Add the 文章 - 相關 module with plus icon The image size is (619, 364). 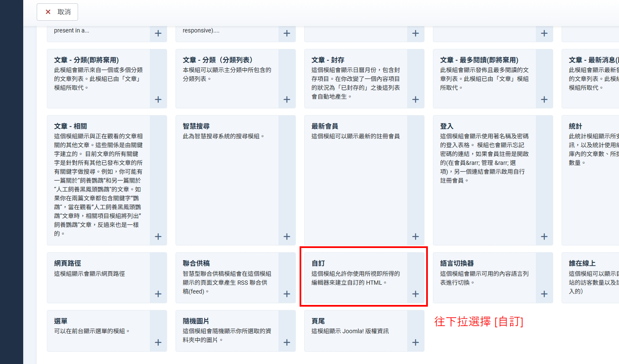tap(158, 237)
